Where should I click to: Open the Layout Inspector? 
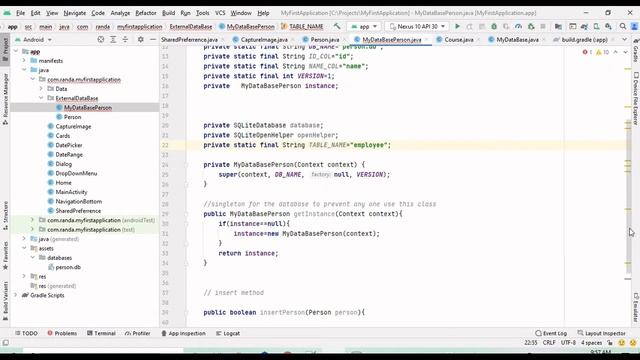[601, 333]
